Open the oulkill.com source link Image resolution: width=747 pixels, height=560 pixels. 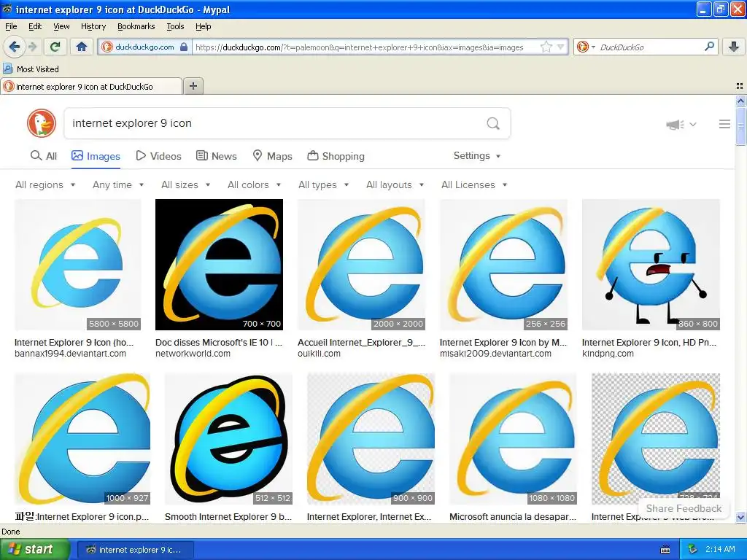coord(319,354)
